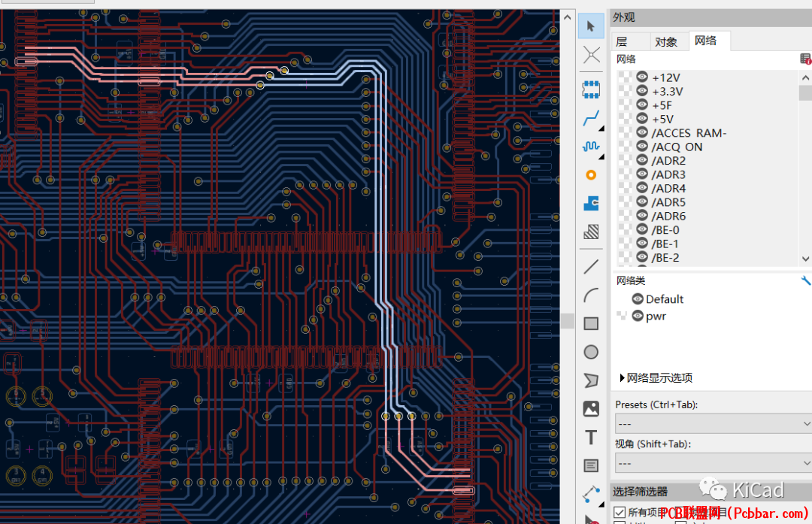Open the 视角 viewport dropdown

(713, 462)
